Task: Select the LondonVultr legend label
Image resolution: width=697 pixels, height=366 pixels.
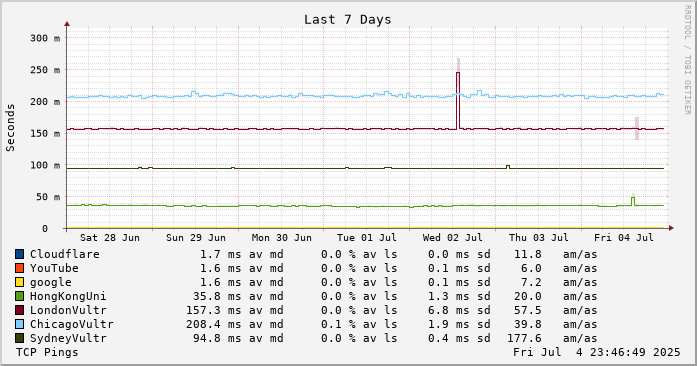Action: 68,310
